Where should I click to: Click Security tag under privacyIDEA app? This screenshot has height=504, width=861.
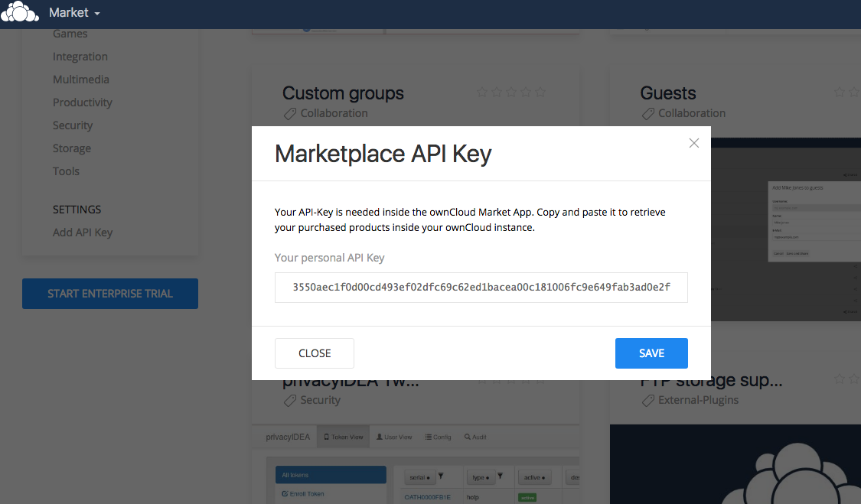tap(320, 400)
